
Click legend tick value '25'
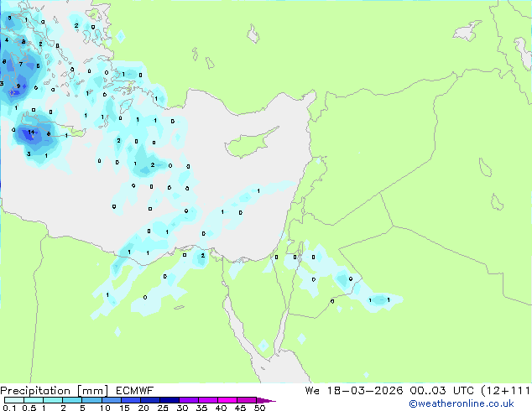(163, 408)
